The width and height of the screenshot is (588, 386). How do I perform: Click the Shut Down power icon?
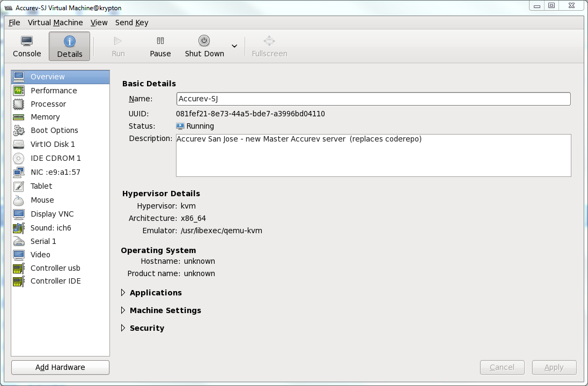pyautogui.click(x=204, y=40)
